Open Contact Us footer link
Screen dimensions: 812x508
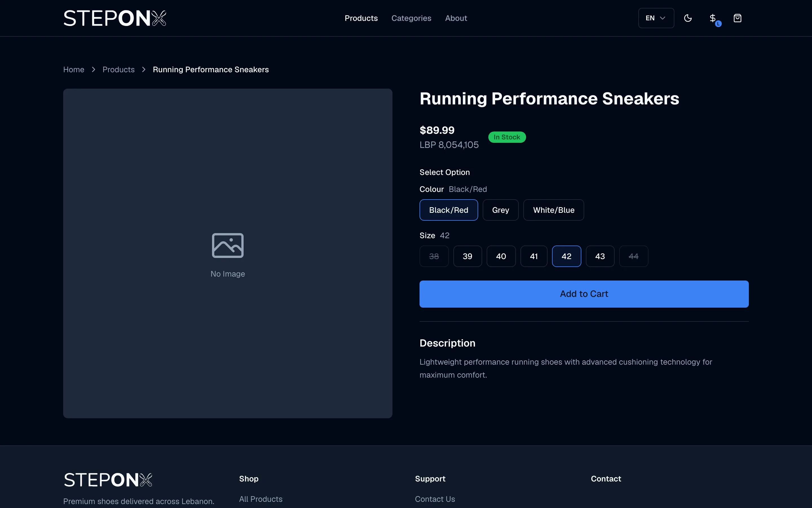(435, 499)
